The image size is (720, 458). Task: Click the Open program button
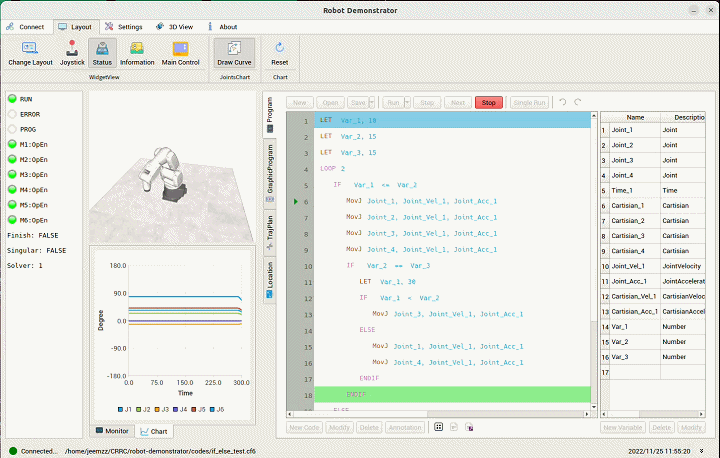click(330, 102)
